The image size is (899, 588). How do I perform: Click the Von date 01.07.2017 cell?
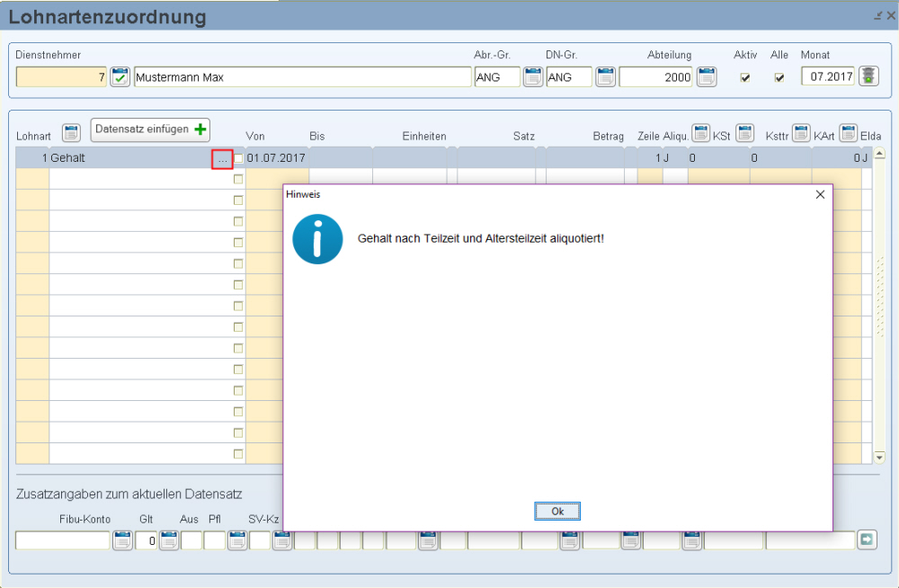[276, 158]
